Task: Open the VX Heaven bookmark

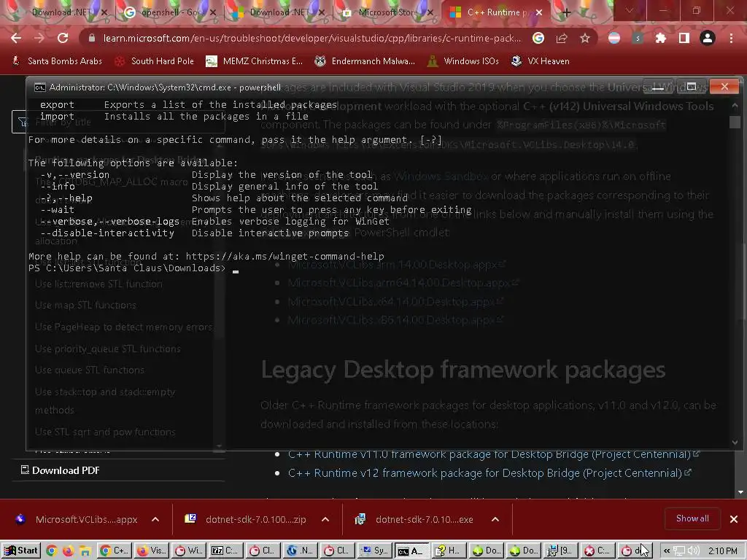Action: pyautogui.click(x=541, y=61)
